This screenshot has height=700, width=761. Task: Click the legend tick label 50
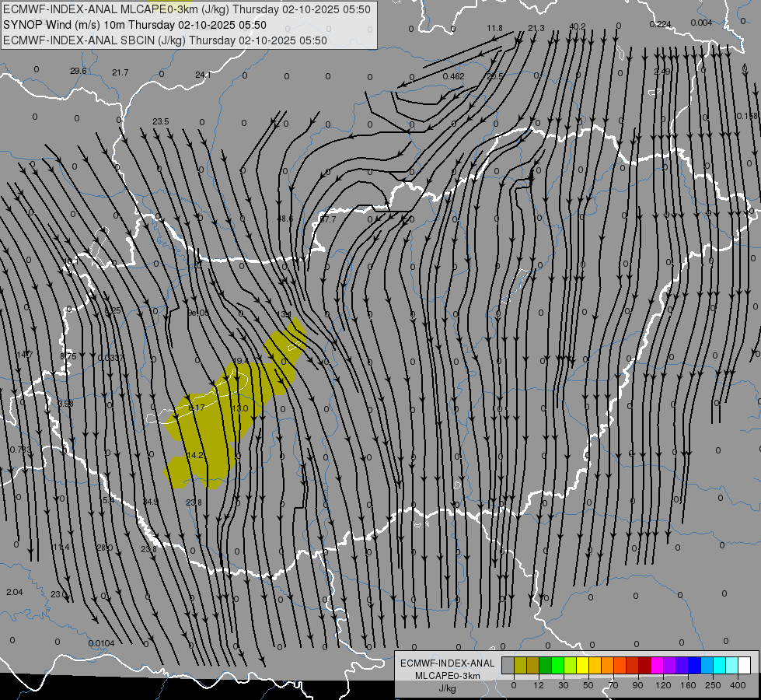click(x=588, y=685)
